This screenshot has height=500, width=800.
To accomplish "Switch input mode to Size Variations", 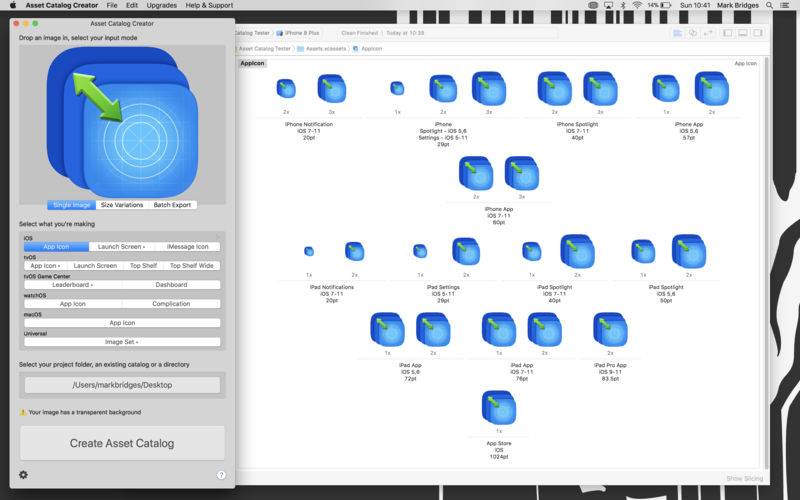I will pyautogui.click(x=121, y=205).
